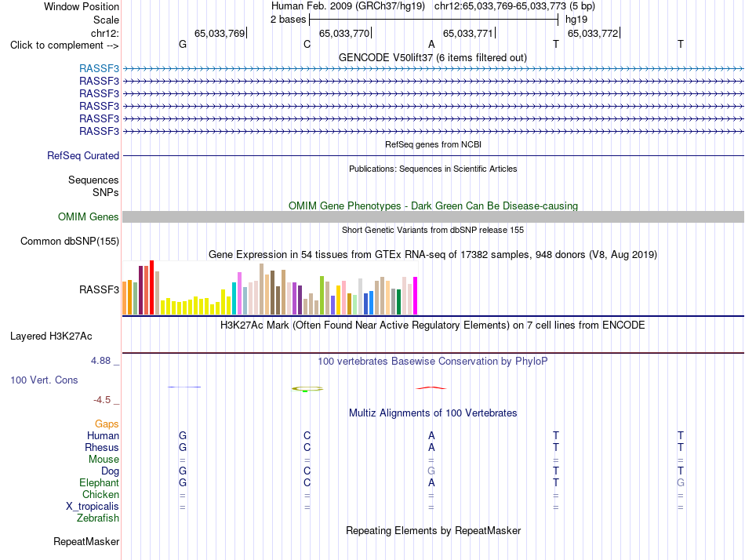
Task: Click the -4.5 PhyloP lower limit value
Action: 102,400
